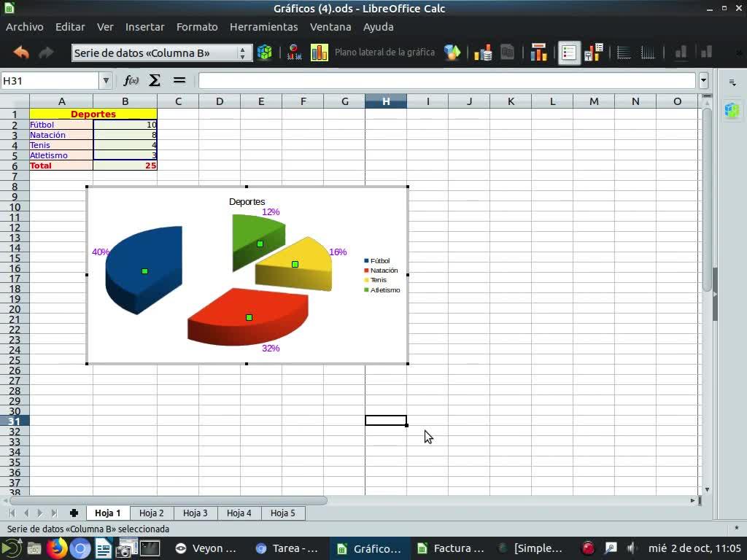Open Format Selection cube icon

coord(264,52)
